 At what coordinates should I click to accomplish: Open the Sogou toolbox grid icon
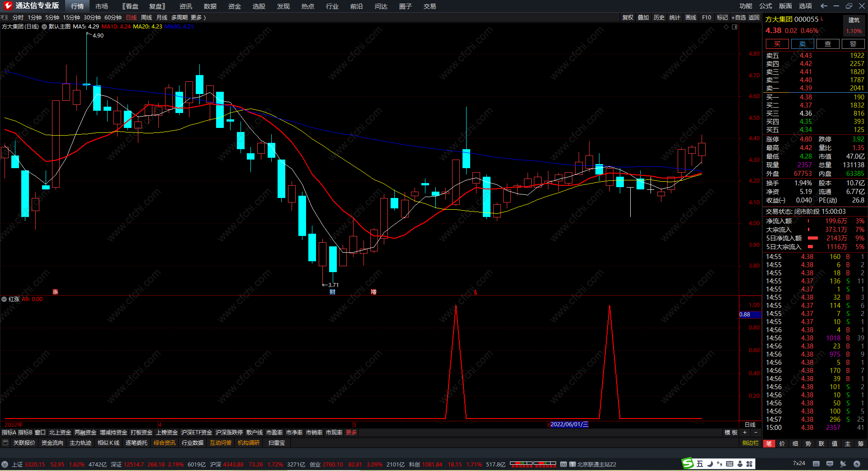click(x=750, y=464)
